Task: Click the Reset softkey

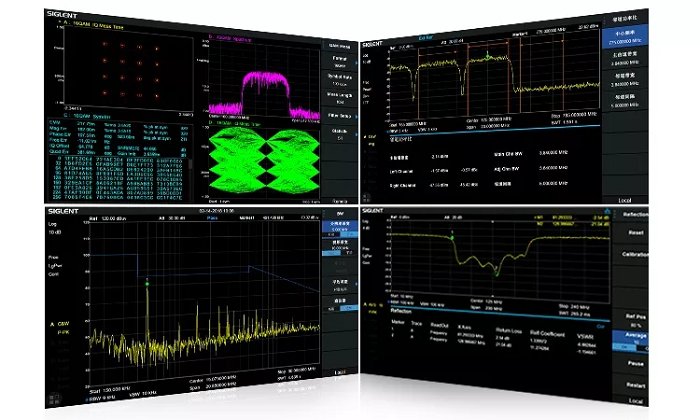Action: pyautogui.click(x=636, y=233)
